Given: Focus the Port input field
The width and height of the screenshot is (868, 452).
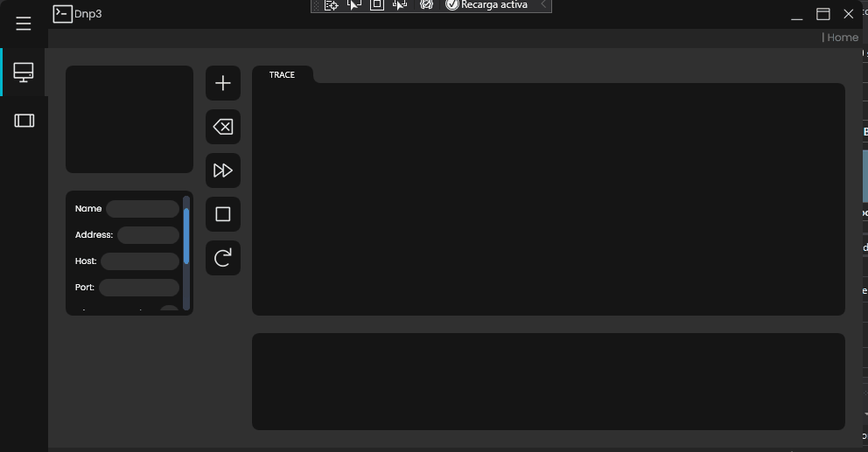Looking at the screenshot, I should [139, 287].
